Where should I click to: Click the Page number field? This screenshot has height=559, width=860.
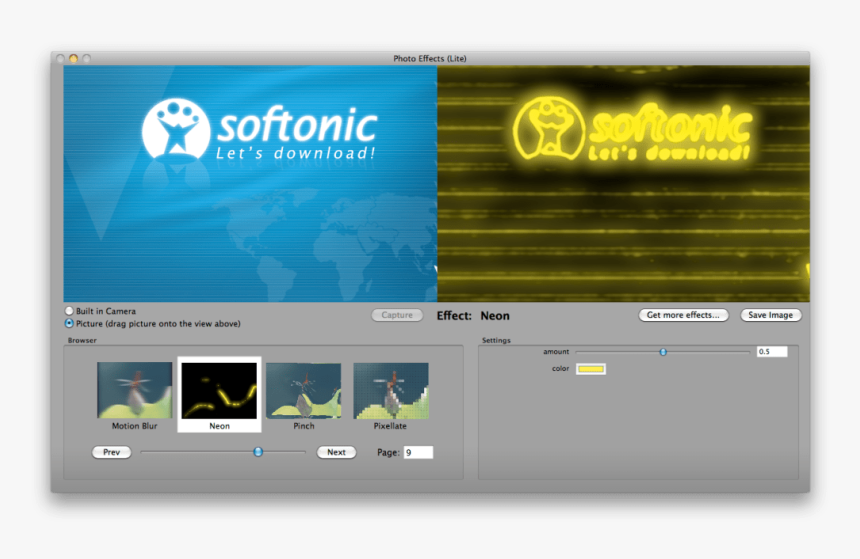point(418,452)
